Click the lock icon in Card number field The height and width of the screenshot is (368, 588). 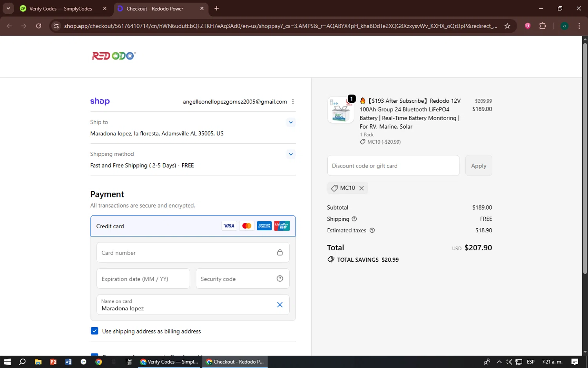pos(280,252)
